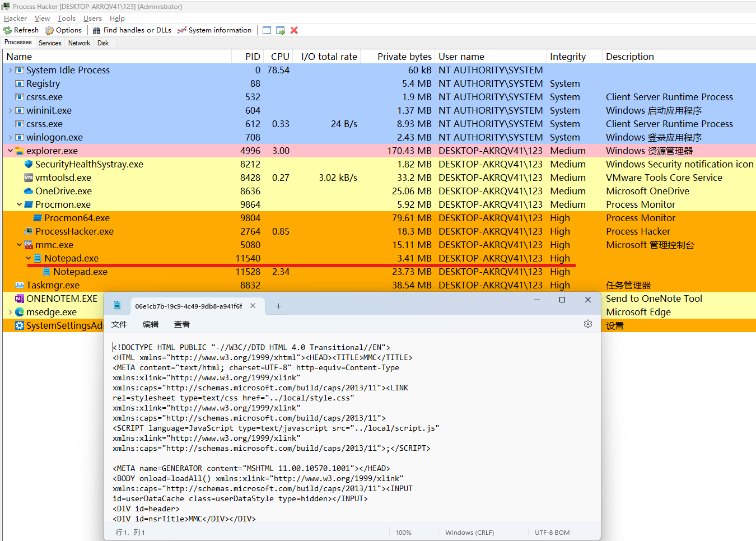
Task: Open the Help menu
Action: coord(117,18)
